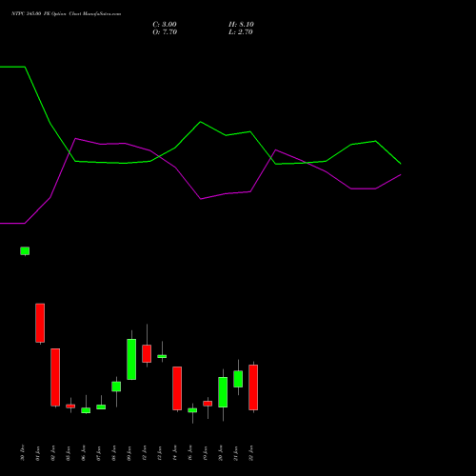Select the close value C: 3.00
476x476 pixels.
165,25
